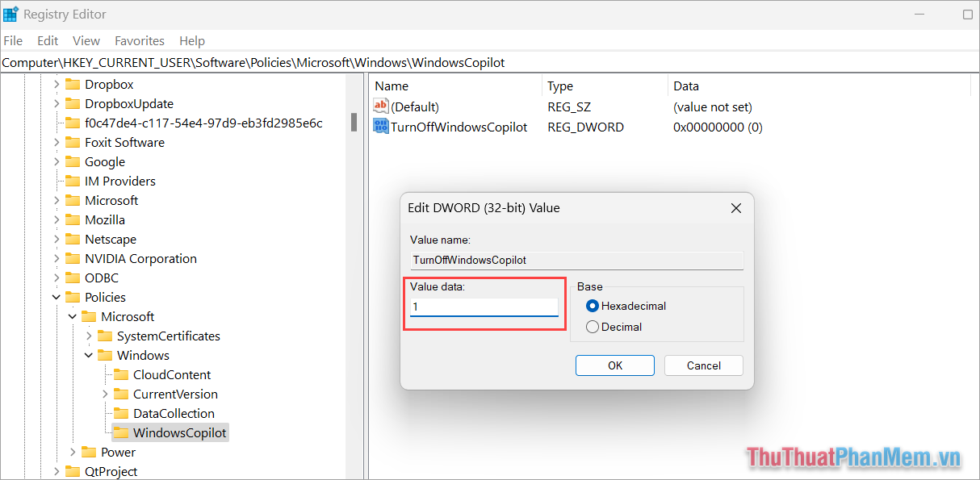Click the WindowsCopilot folder icon
The image size is (980, 480).
tap(120, 432)
